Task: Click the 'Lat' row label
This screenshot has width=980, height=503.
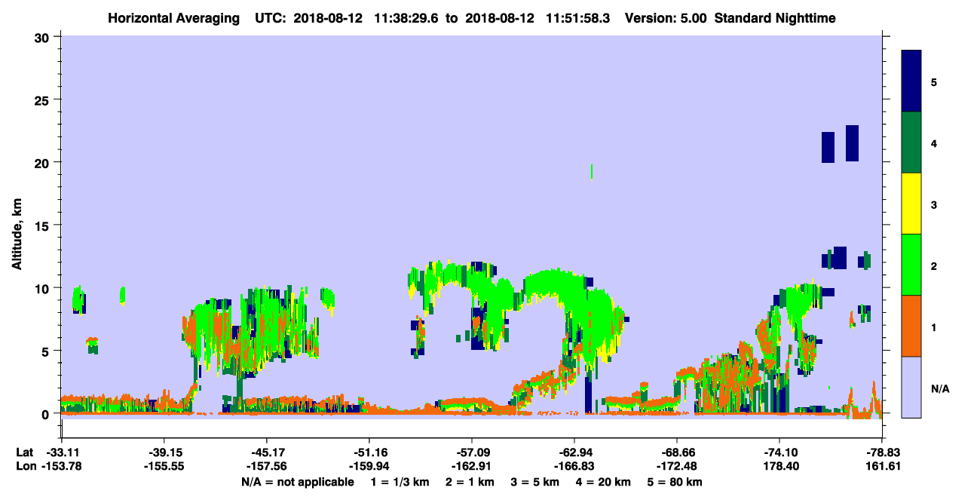Action: pyautogui.click(x=23, y=452)
